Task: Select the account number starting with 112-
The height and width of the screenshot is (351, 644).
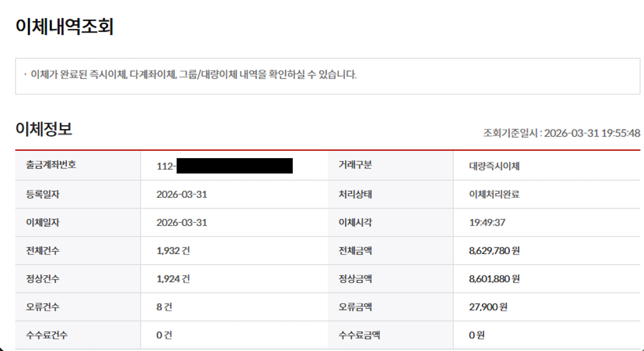Action: (x=224, y=166)
